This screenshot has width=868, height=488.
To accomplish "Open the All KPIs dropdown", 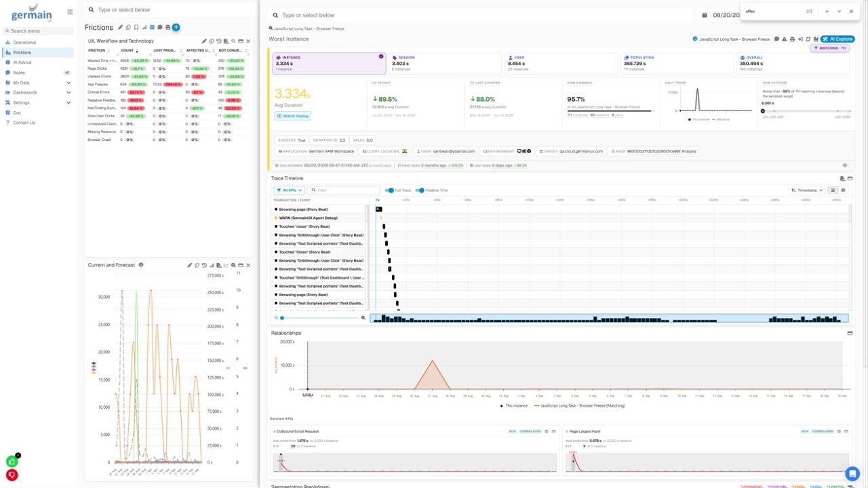I will 289,190.
